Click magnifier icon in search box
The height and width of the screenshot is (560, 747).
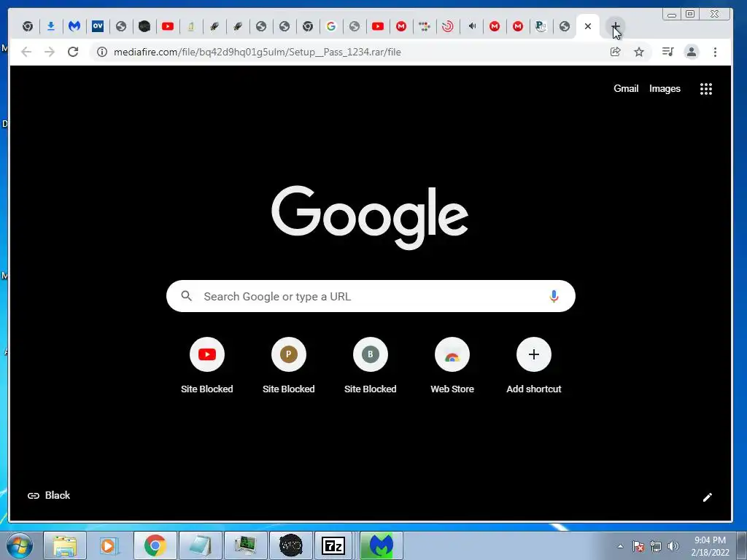coord(186,296)
